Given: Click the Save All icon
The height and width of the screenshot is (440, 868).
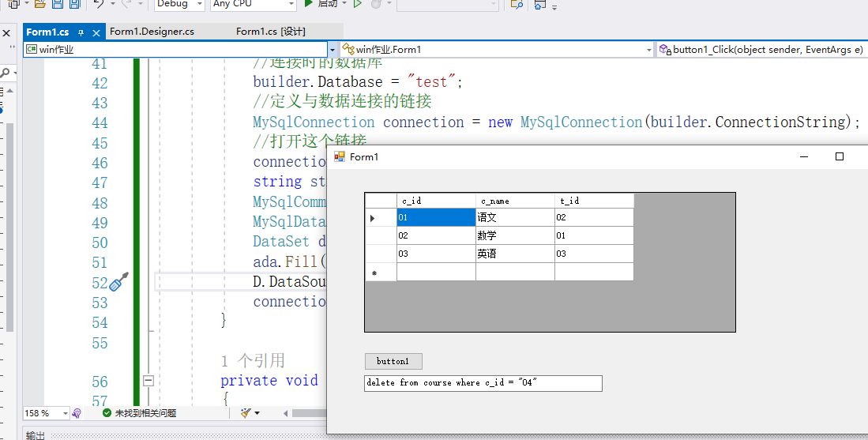Looking at the screenshot, I should [74, 4].
